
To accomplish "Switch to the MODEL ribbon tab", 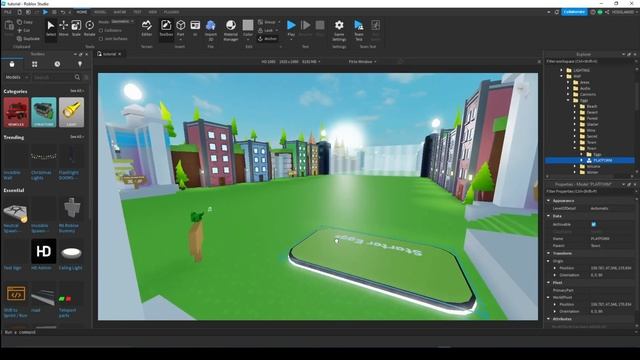I will (x=100, y=12).
